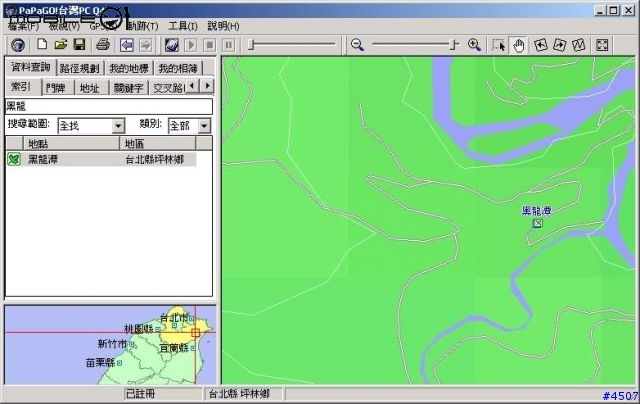Click the map reset orientation icon
The image size is (640, 404).
coord(578,45)
